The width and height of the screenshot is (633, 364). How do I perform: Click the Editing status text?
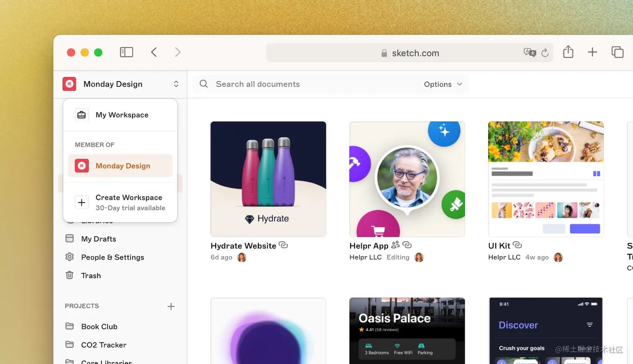[398, 257]
